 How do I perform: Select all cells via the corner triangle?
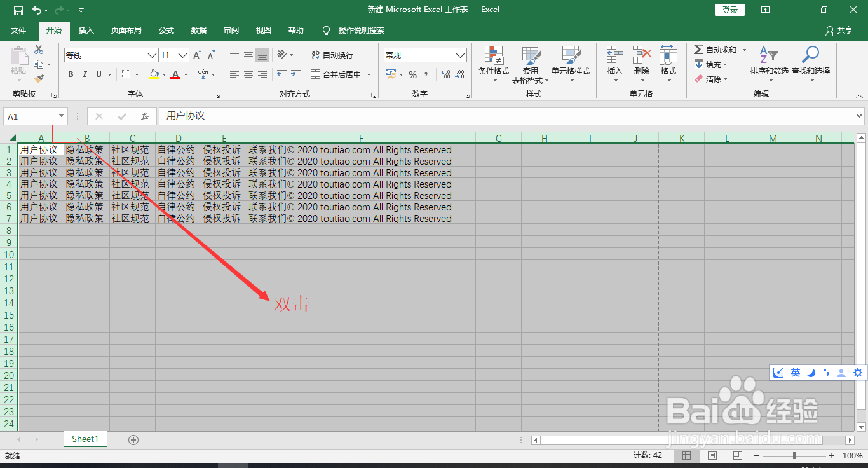(12, 138)
